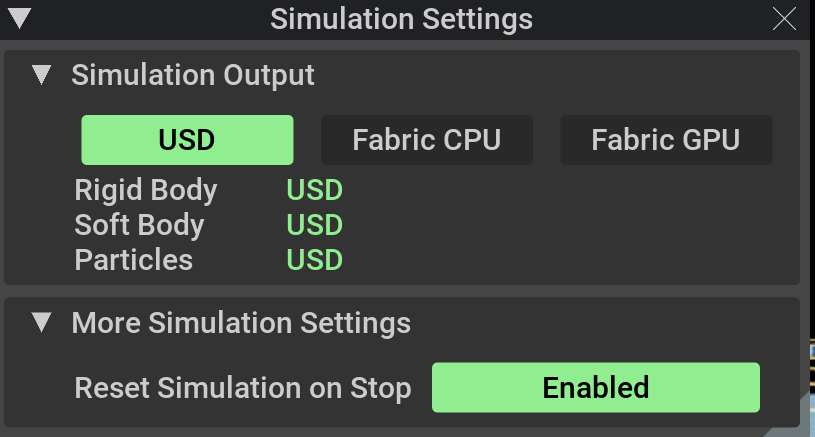
Task: Close the Simulation Settings window
Action: click(784, 18)
